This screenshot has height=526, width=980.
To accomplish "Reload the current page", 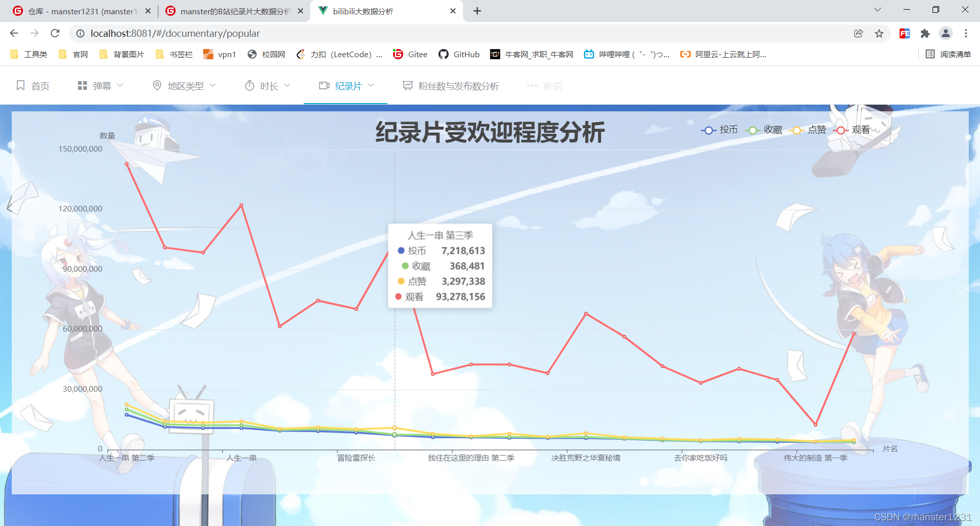I will point(55,33).
